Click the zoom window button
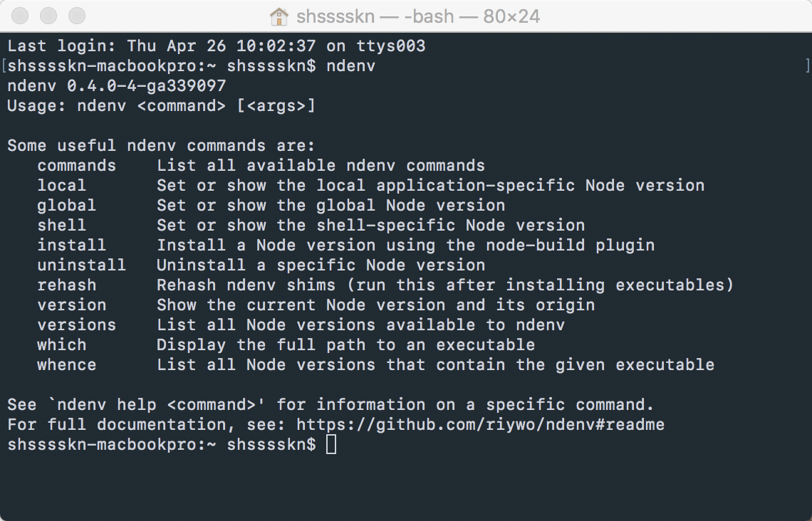 click(x=77, y=16)
